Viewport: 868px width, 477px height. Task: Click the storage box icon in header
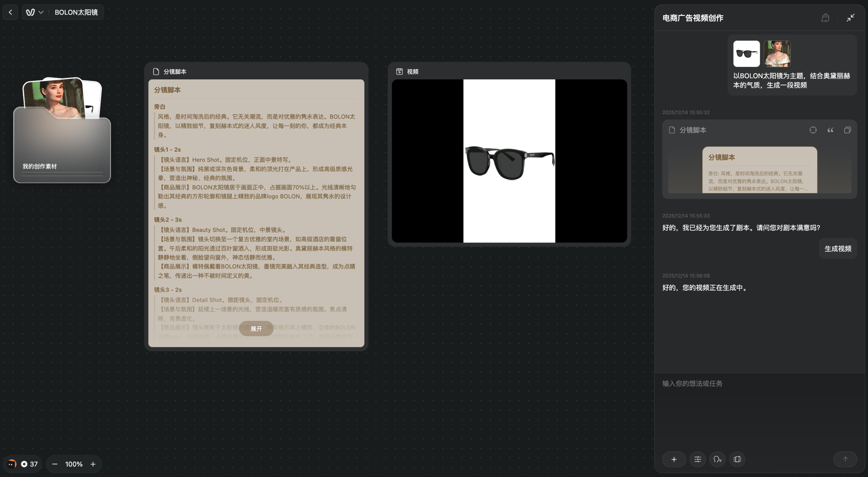(x=825, y=18)
